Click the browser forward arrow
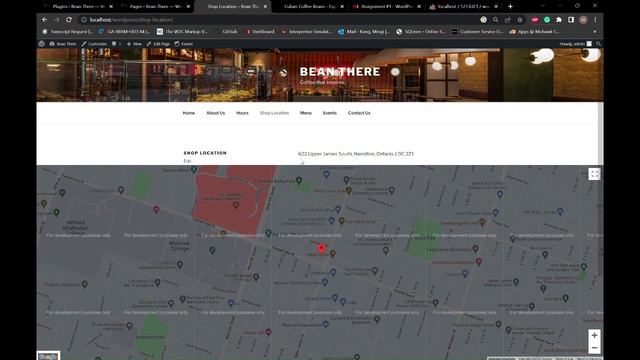Image resolution: width=640 pixels, height=360 pixels. pos(57,20)
